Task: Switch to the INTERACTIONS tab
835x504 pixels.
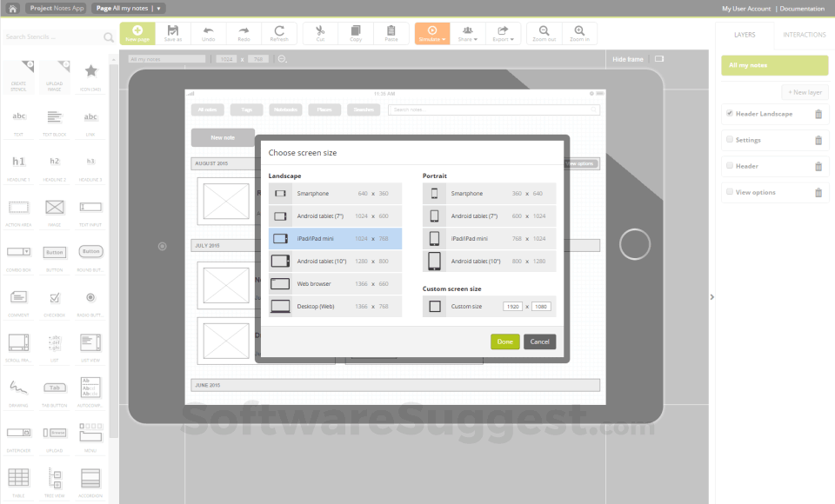Action: [804, 35]
